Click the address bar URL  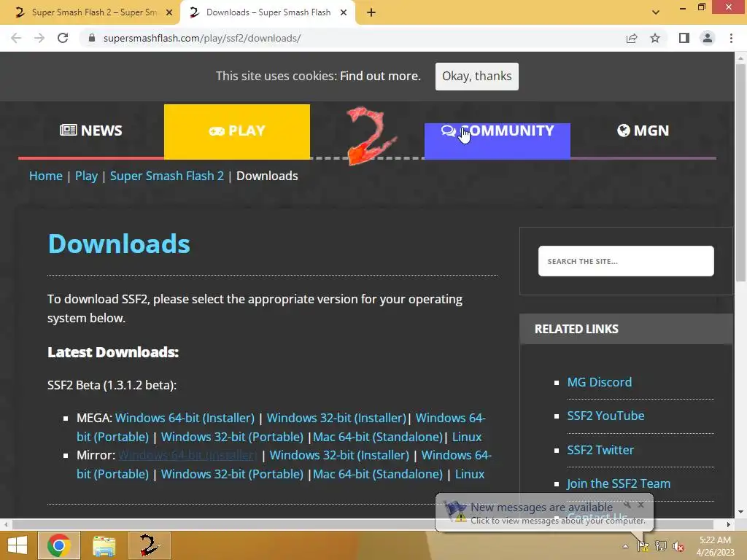[202, 38]
